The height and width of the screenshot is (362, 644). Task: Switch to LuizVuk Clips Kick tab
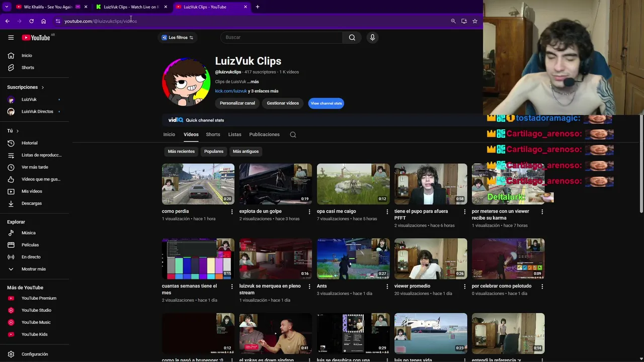point(131,7)
